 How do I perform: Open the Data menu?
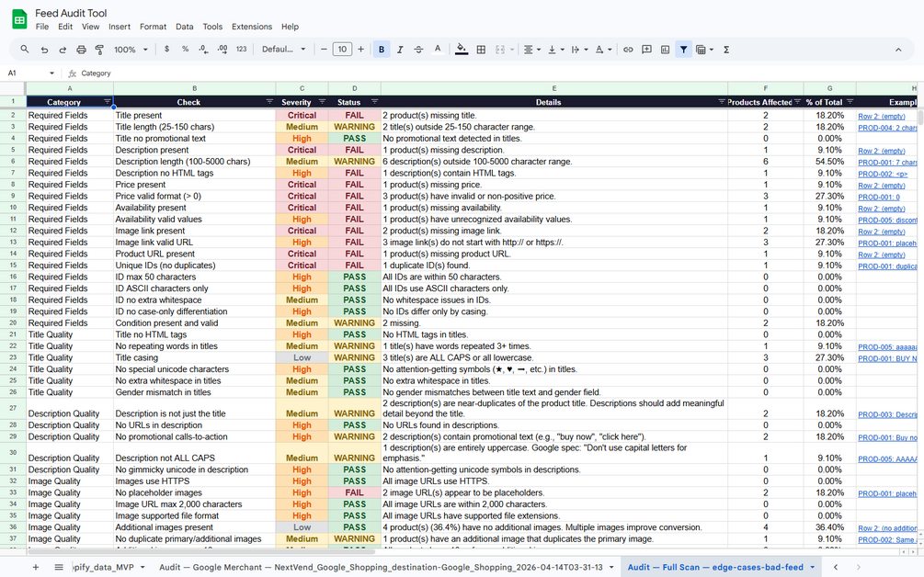[x=185, y=27]
